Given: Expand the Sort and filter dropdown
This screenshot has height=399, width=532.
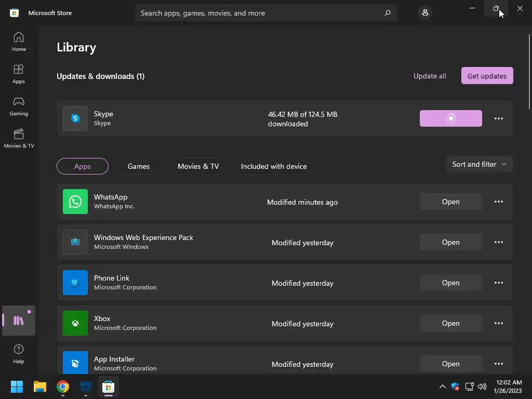Looking at the screenshot, I should (479, 164).
